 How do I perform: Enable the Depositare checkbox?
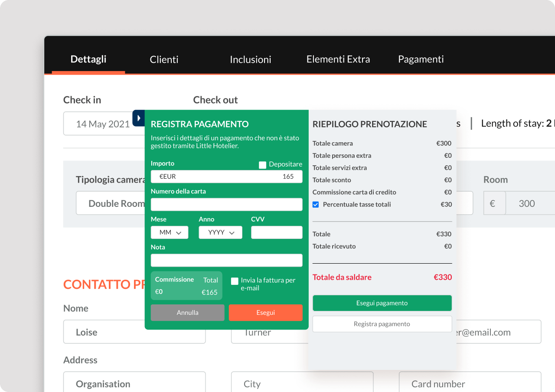[262, 165]
